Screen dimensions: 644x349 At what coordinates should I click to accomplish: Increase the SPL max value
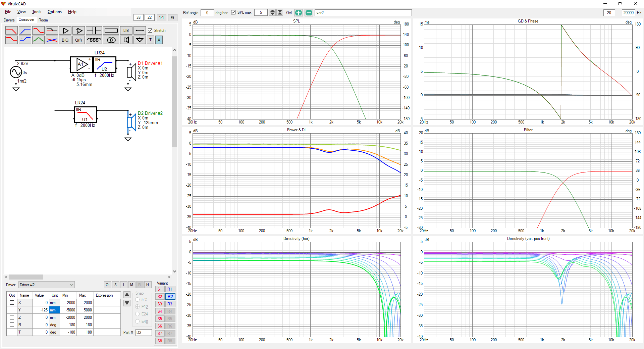[272, 11]
